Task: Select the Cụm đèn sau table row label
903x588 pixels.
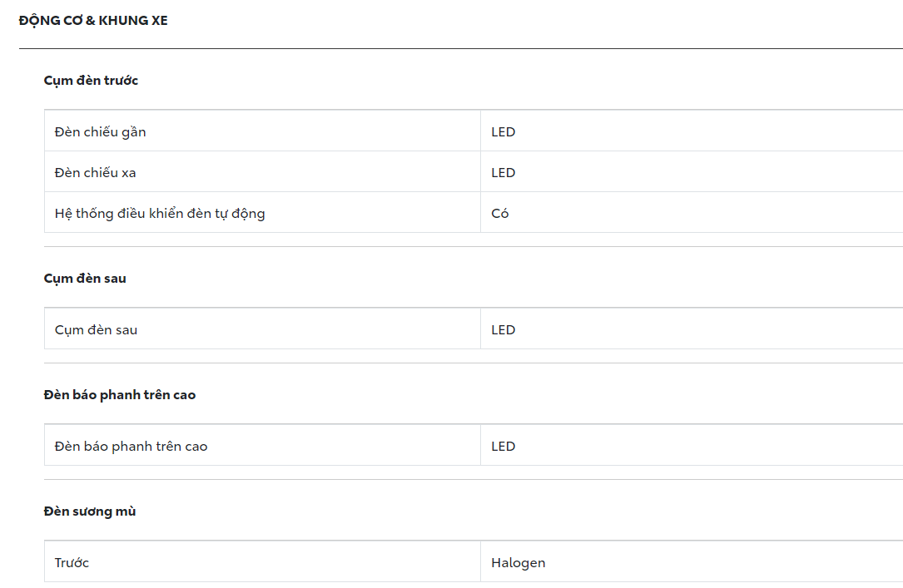Action: pos(96,330)
